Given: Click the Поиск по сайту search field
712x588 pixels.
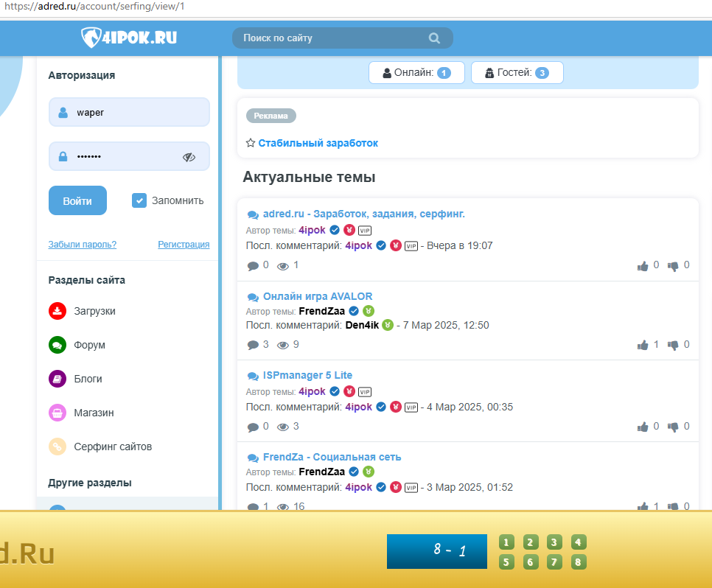Looking at the screenshot, I should [332, 38].
